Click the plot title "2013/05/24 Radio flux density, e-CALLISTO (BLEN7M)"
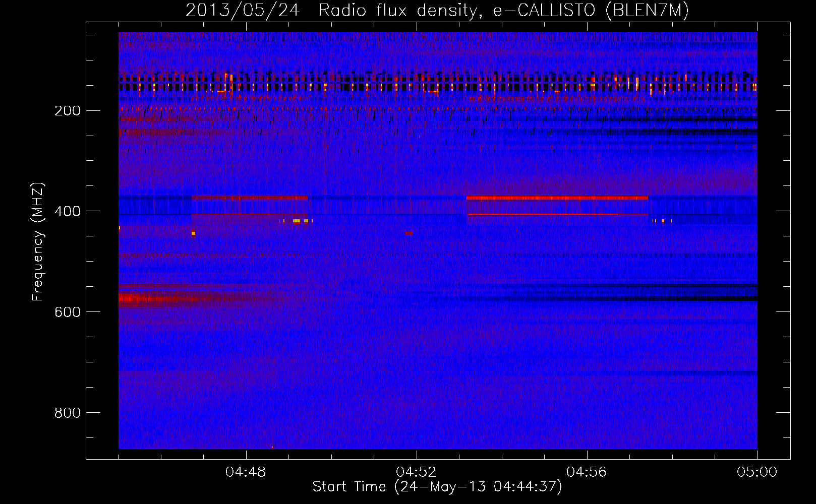 (437, 11)
